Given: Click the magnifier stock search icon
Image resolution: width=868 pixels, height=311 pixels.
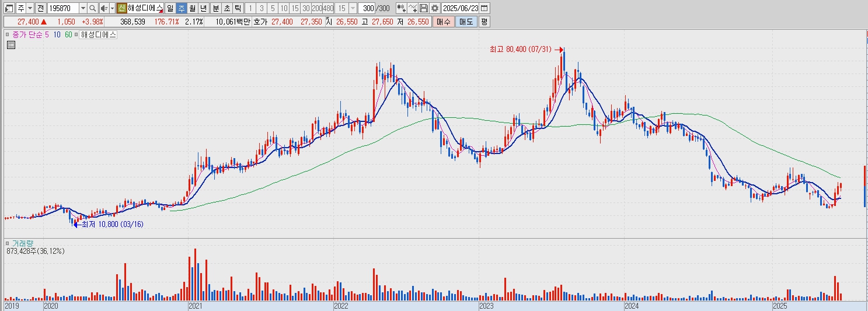Looking at the screenshot, I should pos(93,8).
